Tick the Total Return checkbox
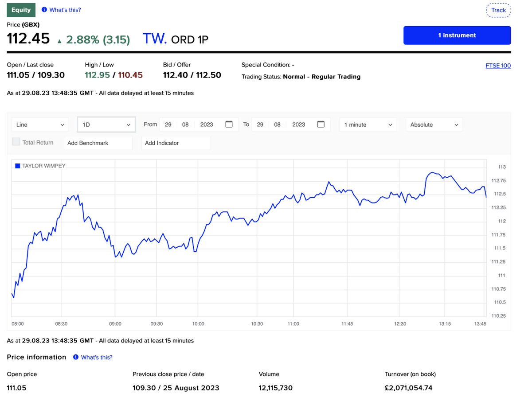The height and width of the screenshot is (401, 532). [x=16, y=142]
